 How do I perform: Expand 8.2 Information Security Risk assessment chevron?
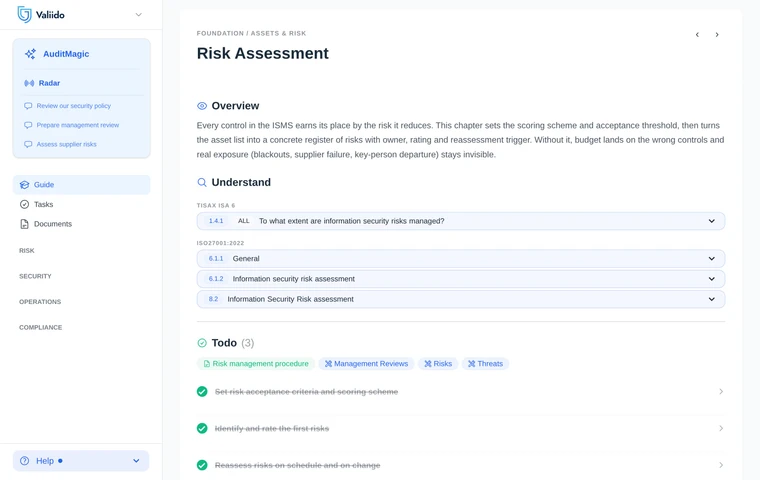[712, 299]
